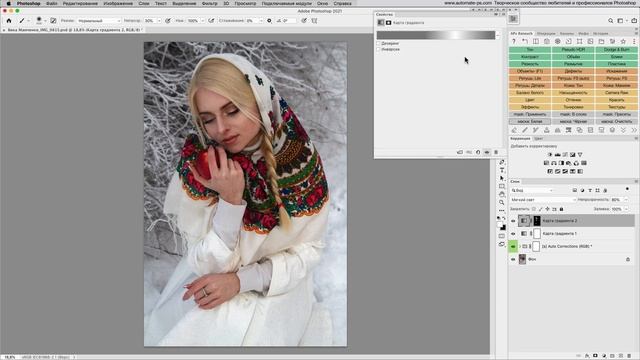Add a Curves adjustment
The image size is (640, 360).
click(565, 155)
